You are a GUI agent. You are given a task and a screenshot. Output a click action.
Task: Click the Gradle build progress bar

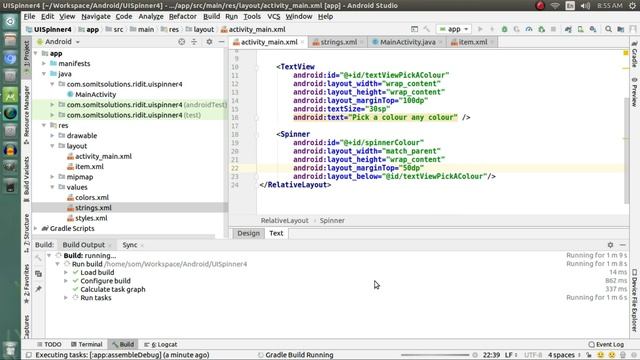435,355
